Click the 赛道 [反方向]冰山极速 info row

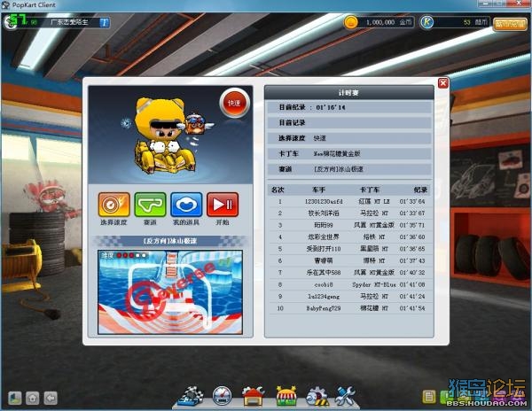tap(349, 168)
